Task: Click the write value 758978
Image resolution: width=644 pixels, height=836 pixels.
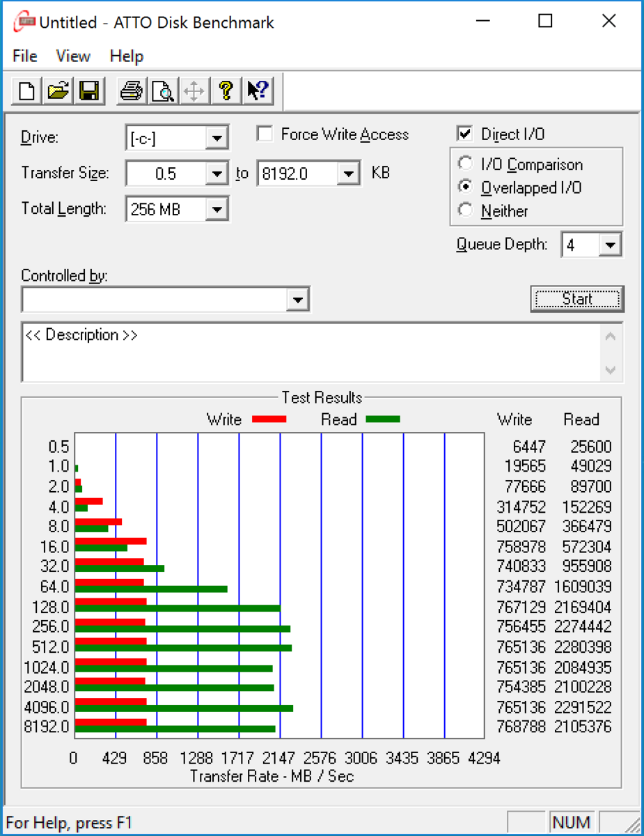Action: [x=521, y=547]
